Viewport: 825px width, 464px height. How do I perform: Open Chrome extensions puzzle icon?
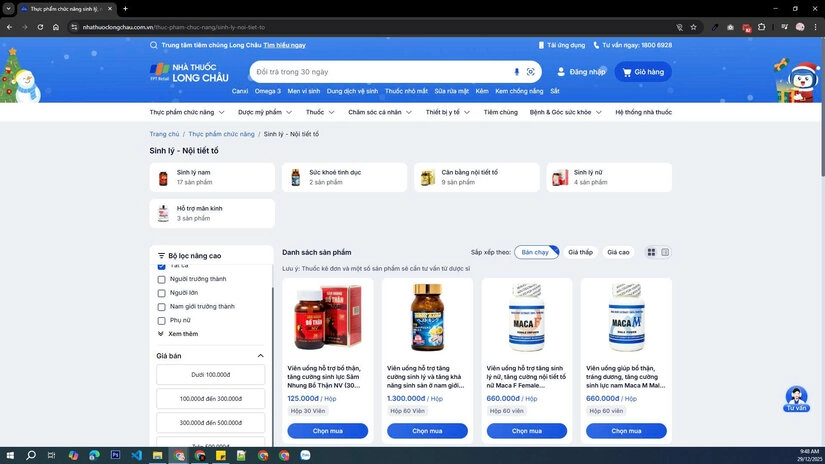[x=761, y=27]
